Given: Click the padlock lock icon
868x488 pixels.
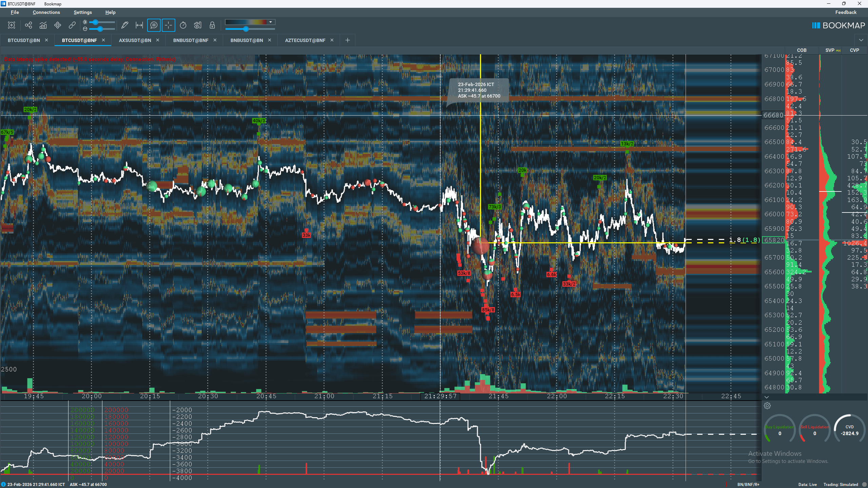Looking at the screenshot, I should [x=212, y=25].
